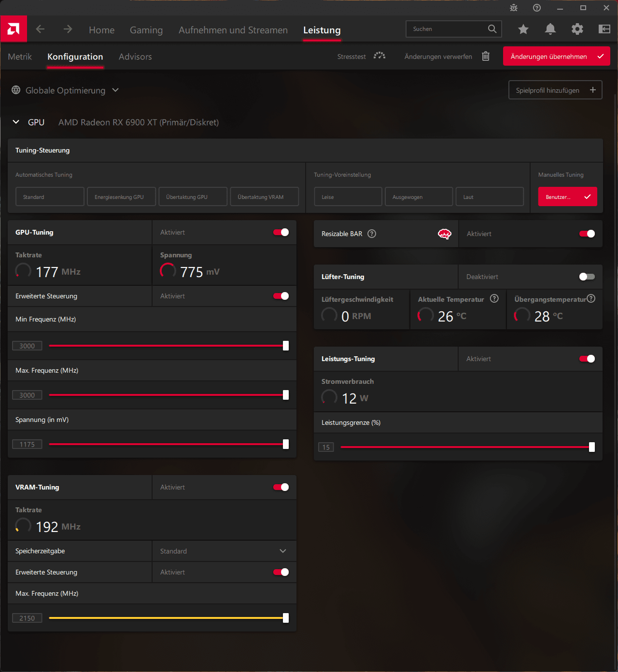Open notifications bell icon

[550, 29]
